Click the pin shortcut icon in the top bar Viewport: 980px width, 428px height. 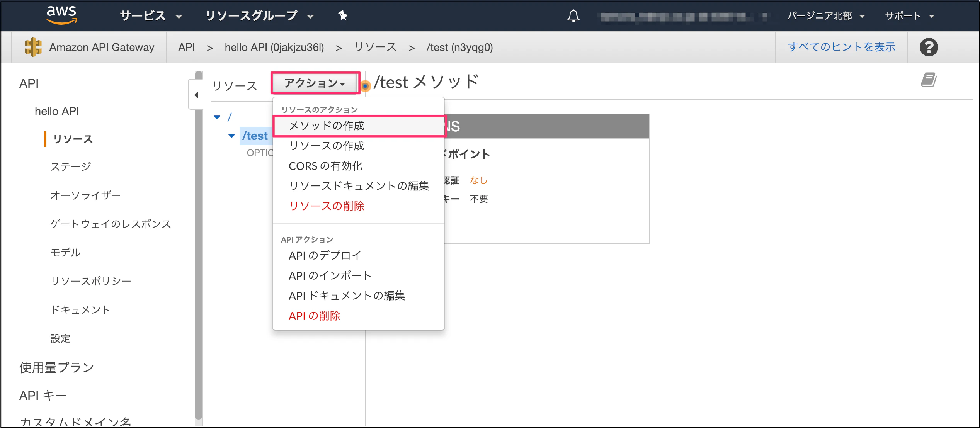point(343,15)
